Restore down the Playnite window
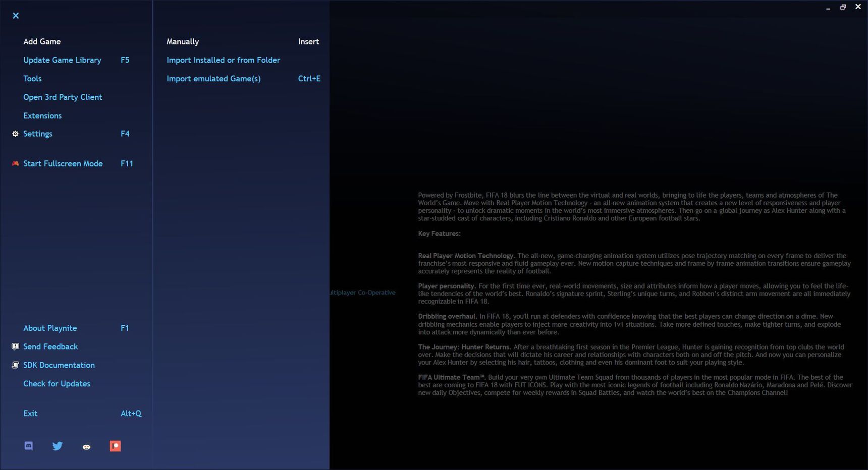 click(x=843, y=7)
